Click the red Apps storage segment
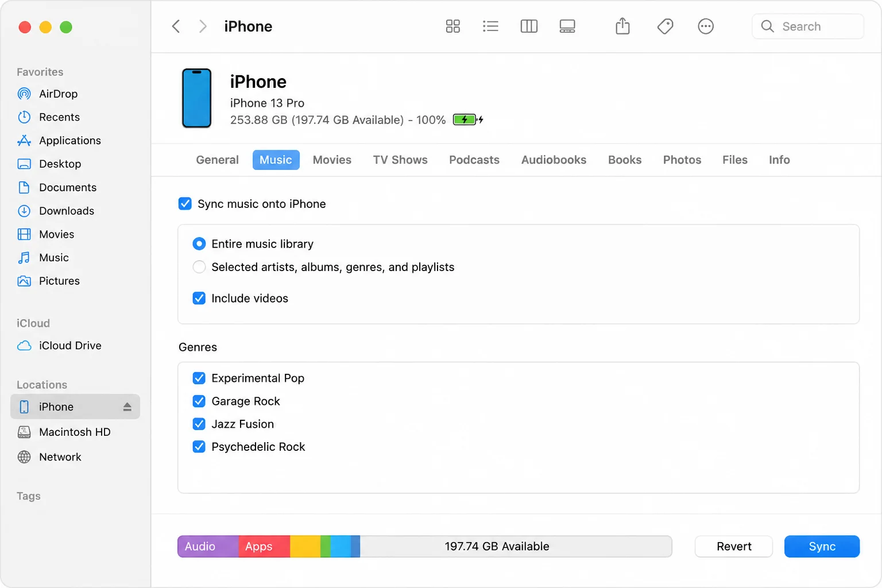 264,547
